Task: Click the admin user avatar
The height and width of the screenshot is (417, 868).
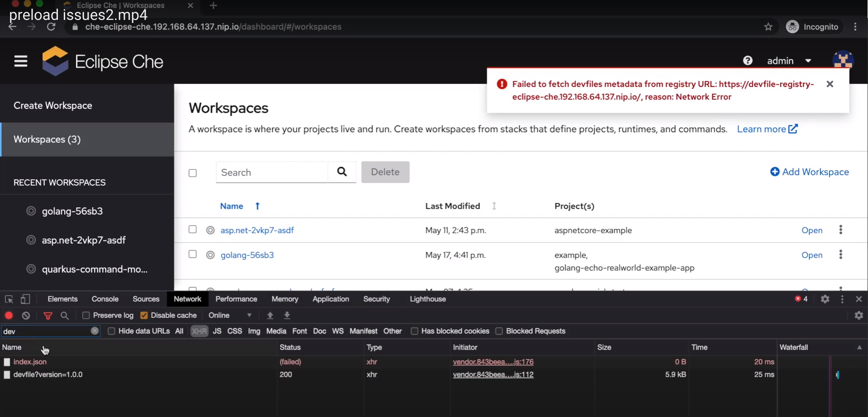Action: (x=843, y=60)
